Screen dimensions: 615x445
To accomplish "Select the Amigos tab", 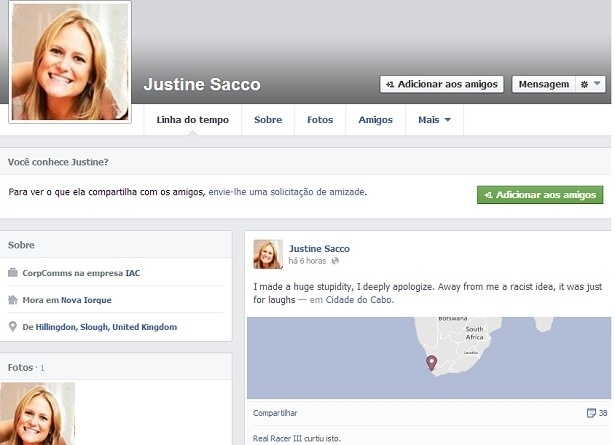I will coord(375,120).
